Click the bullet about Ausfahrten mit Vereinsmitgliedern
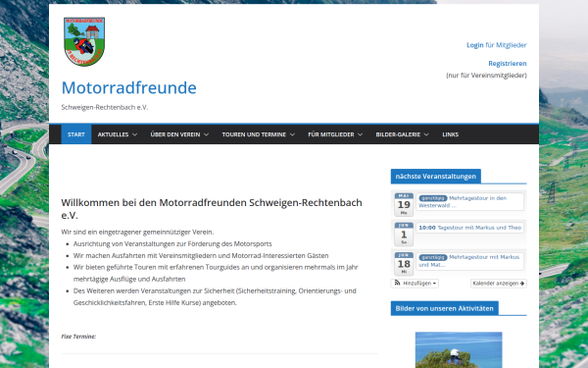The height and width of the screenshot is (368, 588). pyautogui.click(x=201, y=256)
